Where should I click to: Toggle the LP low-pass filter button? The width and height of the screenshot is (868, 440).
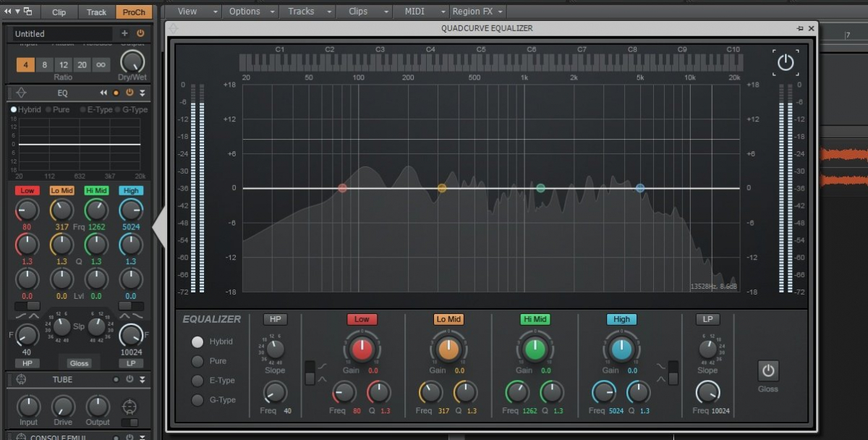pos(707,319)
